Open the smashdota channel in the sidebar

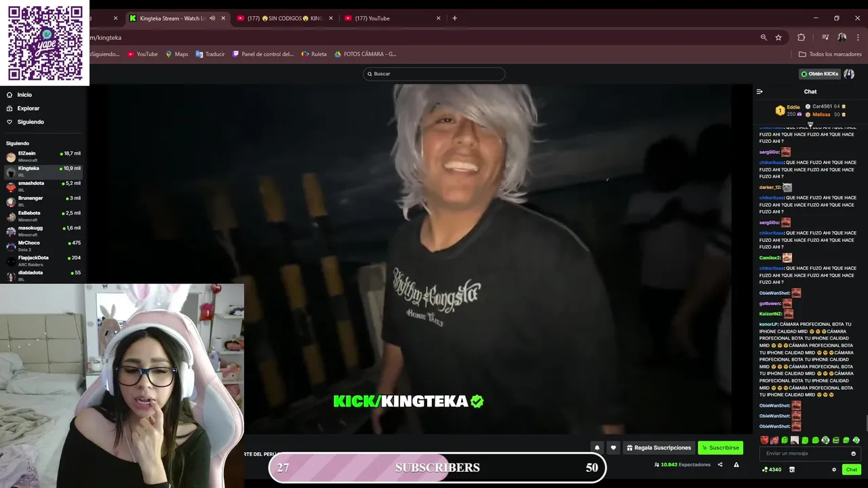(43, 186)
